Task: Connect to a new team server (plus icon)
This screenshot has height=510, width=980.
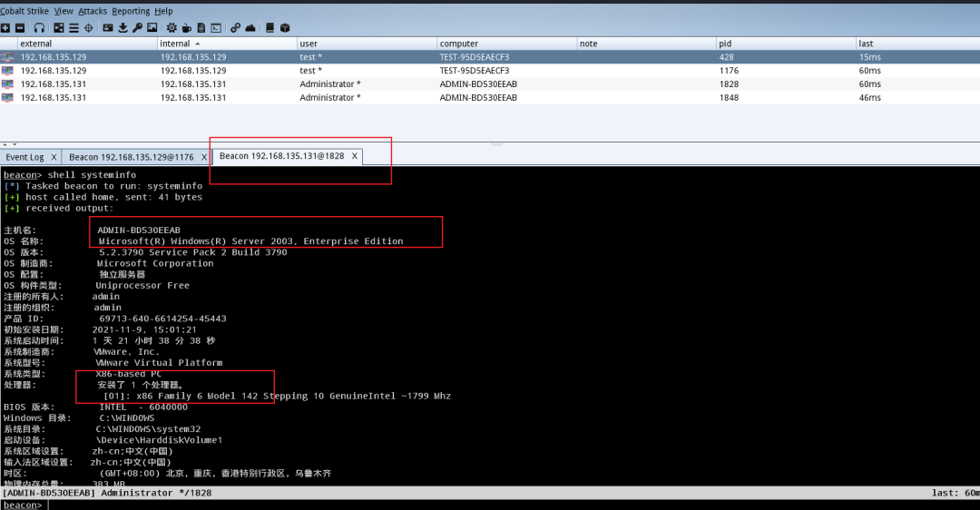Action: [x=5, y=27]
